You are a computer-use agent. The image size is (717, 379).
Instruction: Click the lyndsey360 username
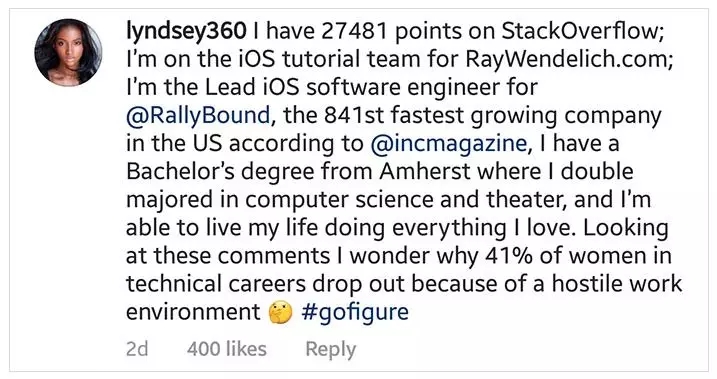(186, 32)
